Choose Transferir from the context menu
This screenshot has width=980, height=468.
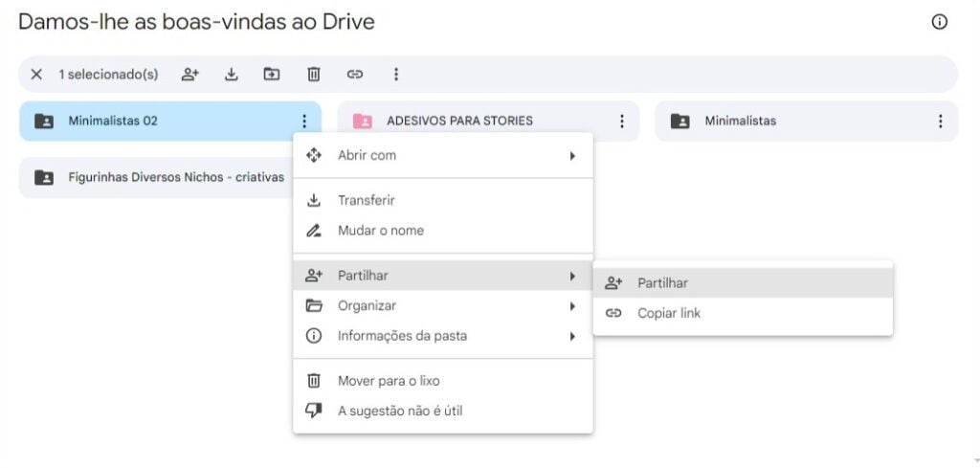pos(366,200)
